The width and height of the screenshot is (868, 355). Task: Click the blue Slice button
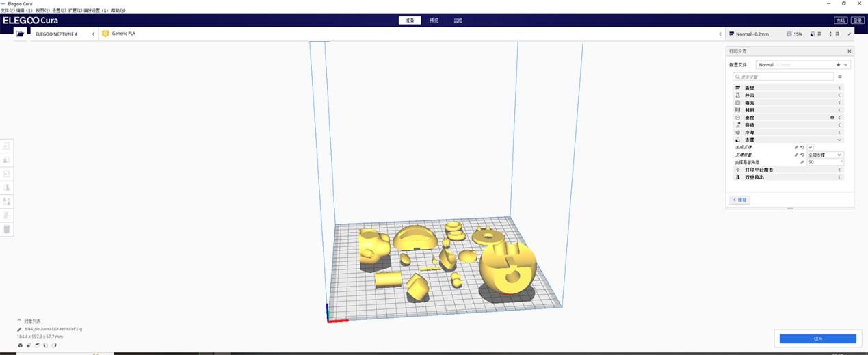coord(817,339)
